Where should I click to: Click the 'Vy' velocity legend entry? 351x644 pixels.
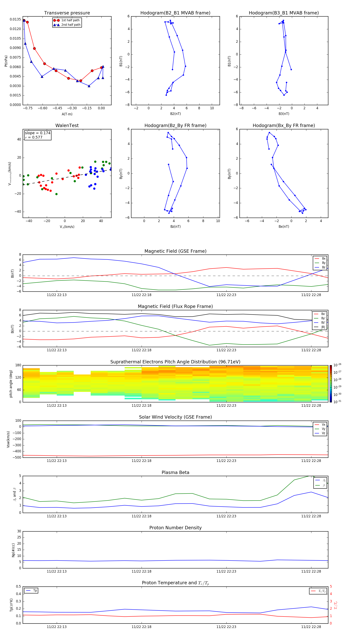tap(320, 429)
